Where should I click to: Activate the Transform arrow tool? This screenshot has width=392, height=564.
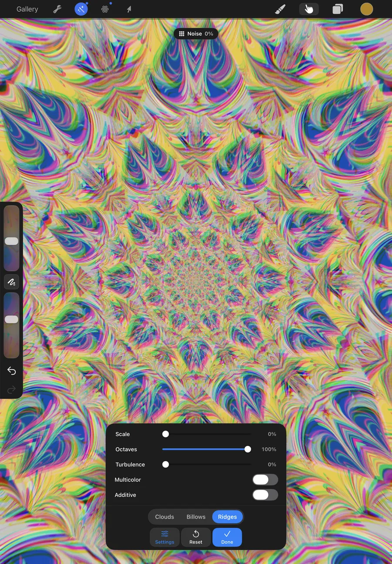coord(129,9)
